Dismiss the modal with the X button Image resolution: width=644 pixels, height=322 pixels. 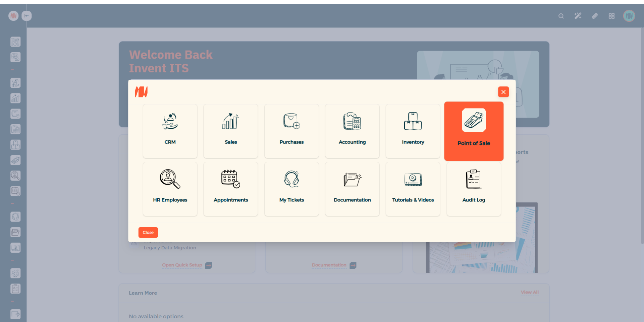click(503, 92)
